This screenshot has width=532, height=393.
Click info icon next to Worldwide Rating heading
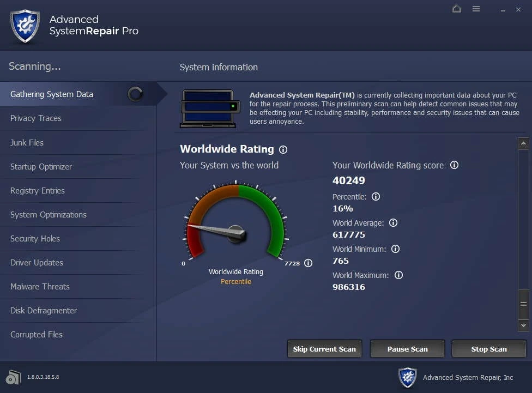click(x=283, y=149)
